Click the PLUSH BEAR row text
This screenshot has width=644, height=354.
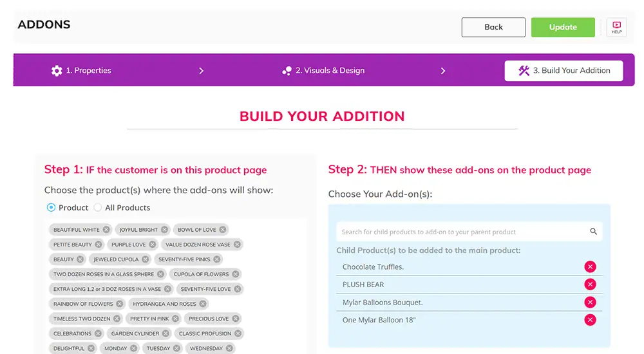[x=363, y=284]
